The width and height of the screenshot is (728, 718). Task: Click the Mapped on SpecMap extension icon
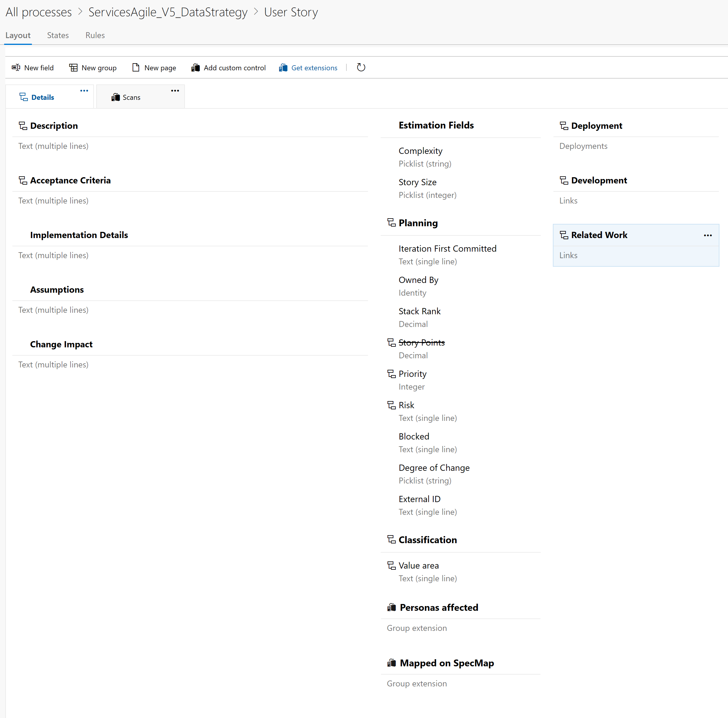coord(392,662)
